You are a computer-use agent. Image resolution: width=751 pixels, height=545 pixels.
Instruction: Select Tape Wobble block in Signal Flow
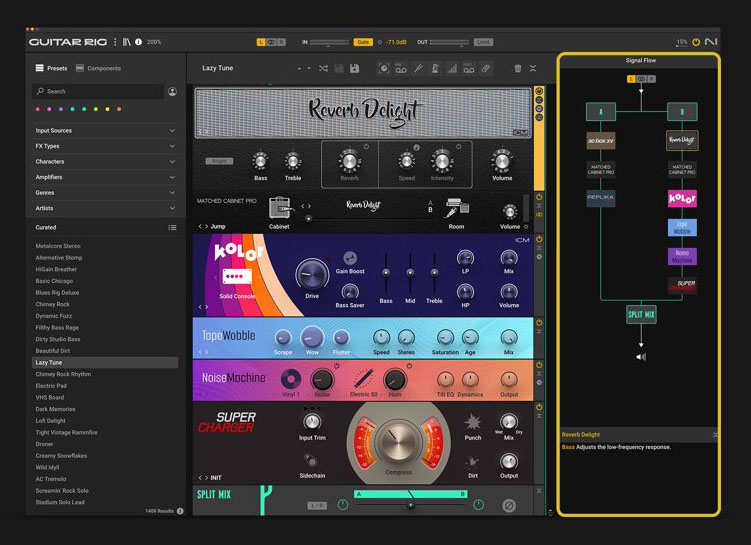[x=682, y=227]
